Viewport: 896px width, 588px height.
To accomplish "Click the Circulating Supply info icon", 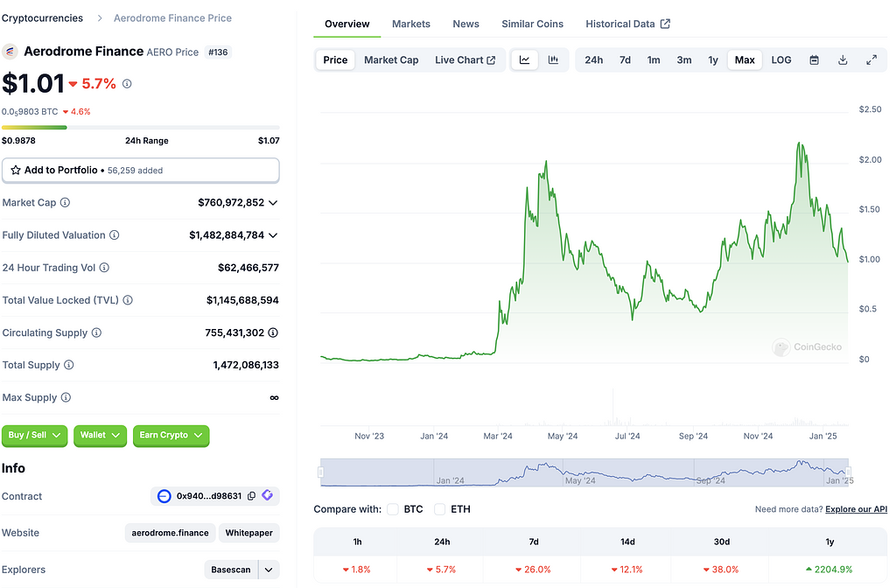I will click(x=96, y=333).
